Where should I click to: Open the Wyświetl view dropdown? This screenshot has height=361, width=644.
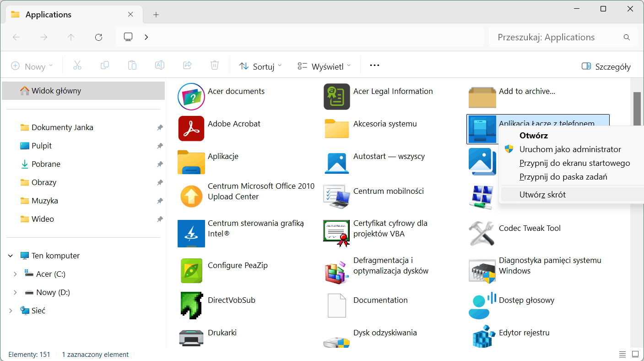click(324, 66)
